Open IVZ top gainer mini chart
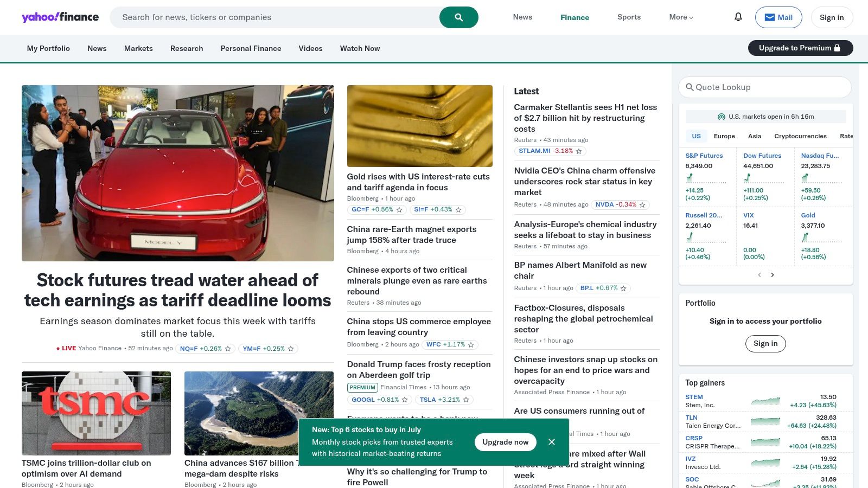The width and height of the screenshot is (868, 488). coord(765,463)
